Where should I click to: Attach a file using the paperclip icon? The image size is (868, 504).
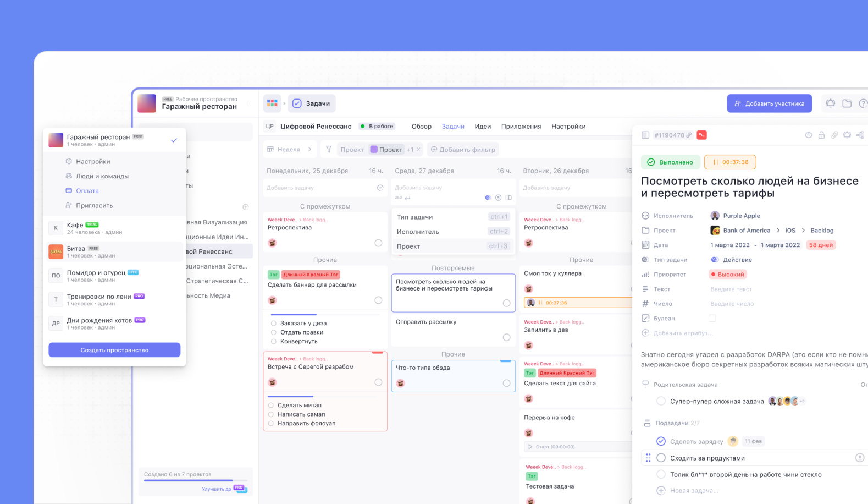coord(834,135)
